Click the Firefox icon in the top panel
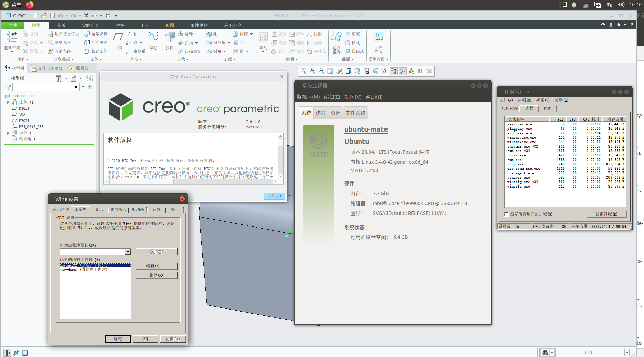Viewport: 644px width, 357px height. pos(30,5)
